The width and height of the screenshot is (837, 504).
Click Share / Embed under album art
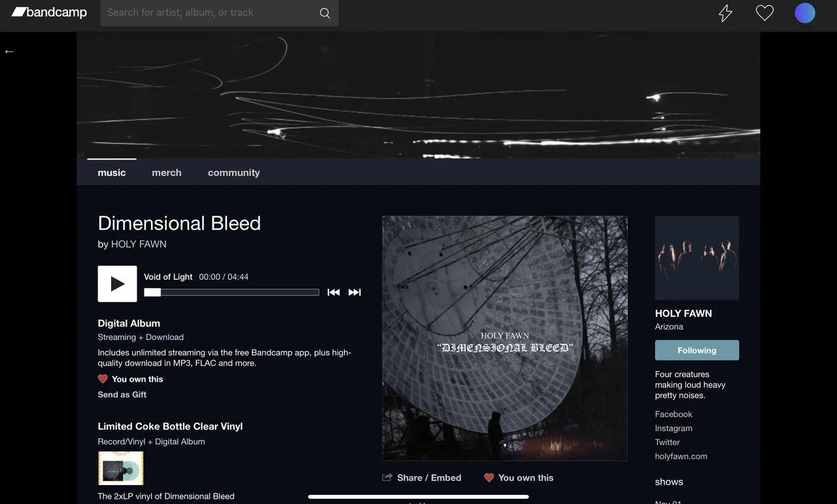422,478
